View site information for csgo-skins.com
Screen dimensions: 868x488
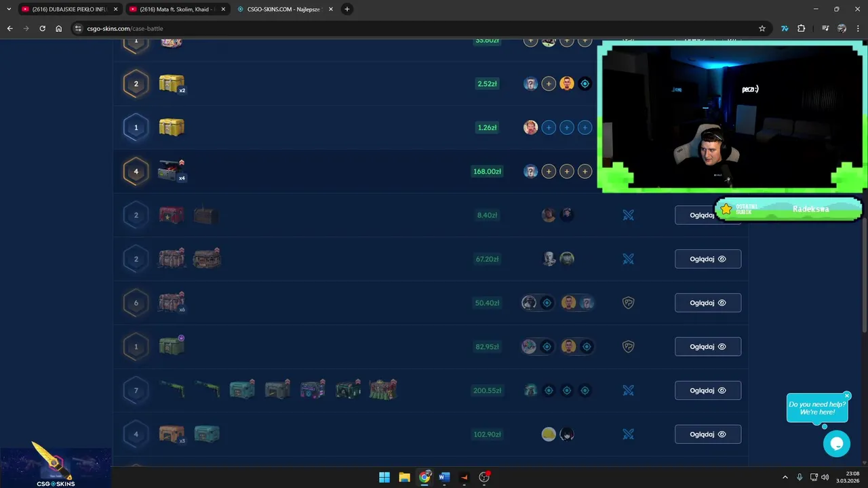coord(78,28)
